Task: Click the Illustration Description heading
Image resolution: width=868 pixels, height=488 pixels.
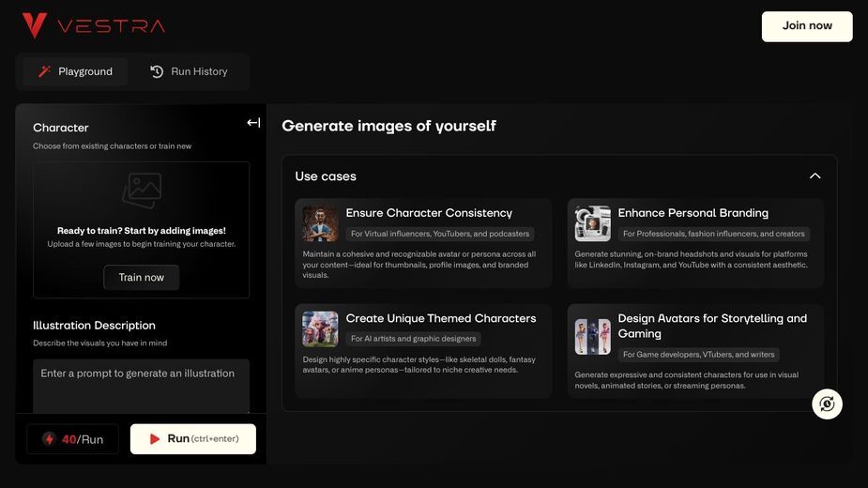Action: tap(94, 325)
